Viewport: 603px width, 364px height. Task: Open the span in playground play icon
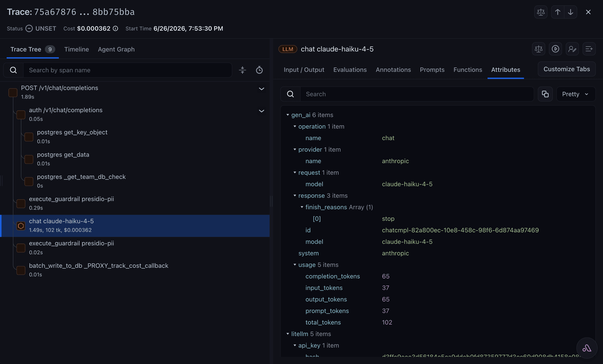click(555, 49)
